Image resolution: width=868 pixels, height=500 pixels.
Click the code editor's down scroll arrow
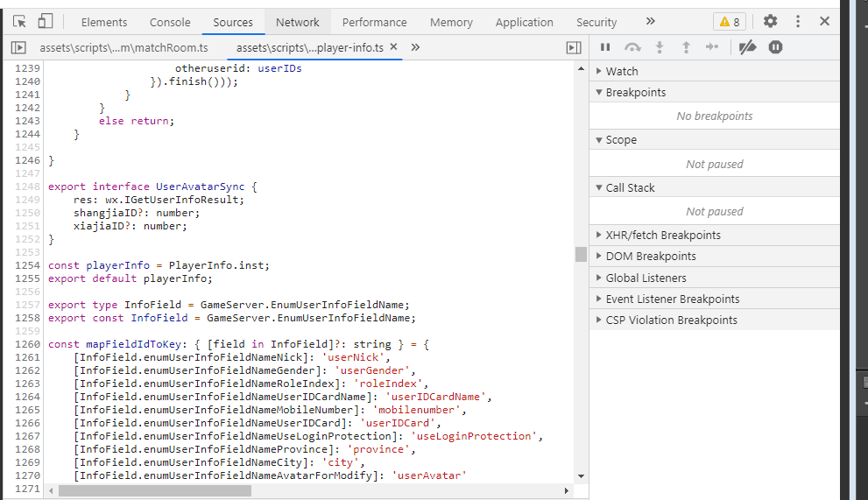[x=581, y=476]
